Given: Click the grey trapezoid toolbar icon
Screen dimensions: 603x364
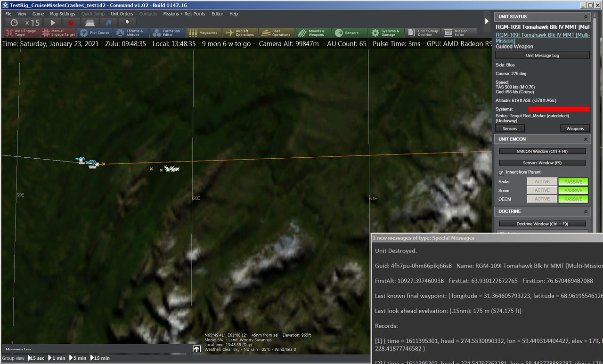Looking at the screenshot, I should pyautogui.click(x=90, y=23).
